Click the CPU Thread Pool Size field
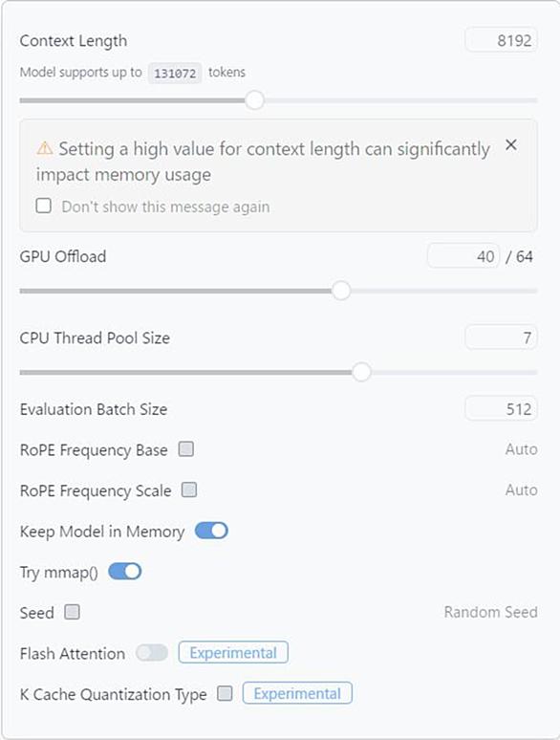560x740 pixels. click(501, 337)
